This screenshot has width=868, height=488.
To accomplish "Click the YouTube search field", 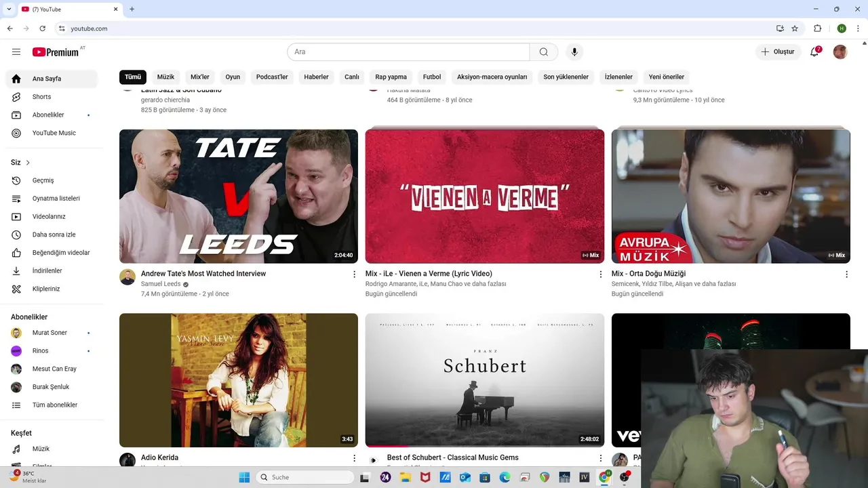I will 408,52.
